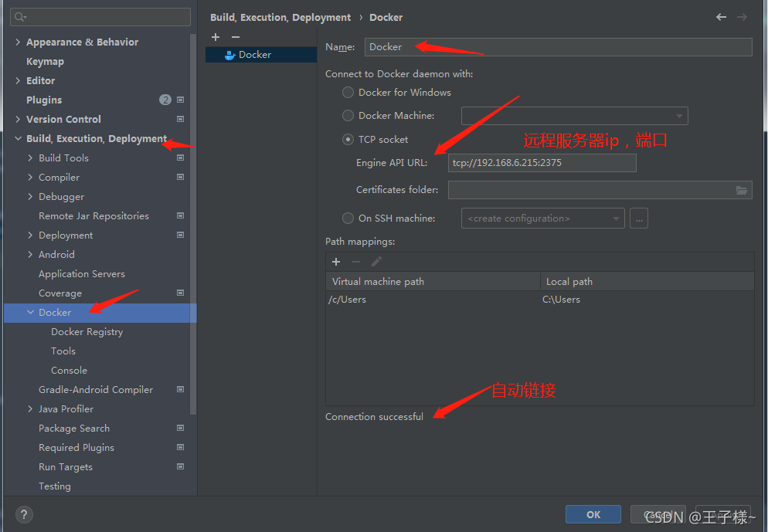
Task: Expand Debugger node
Action: pyautogui.click(x=30, y=196)
